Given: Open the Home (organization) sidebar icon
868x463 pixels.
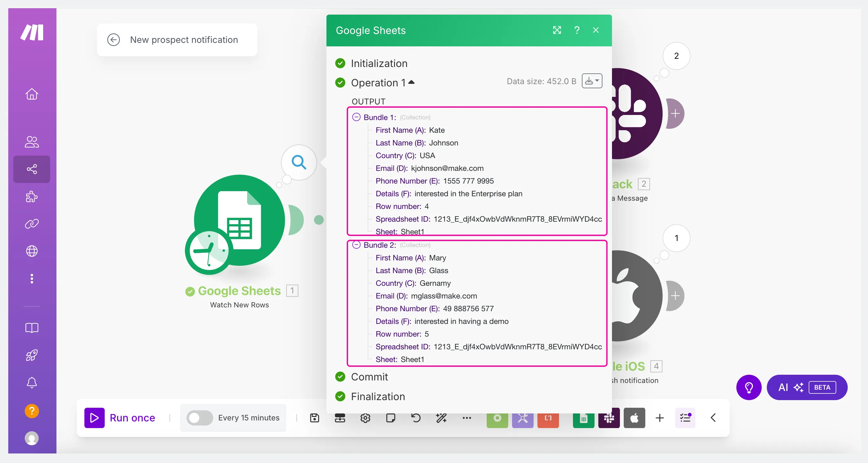Looking at the screenshot, I should (x=32, y=94).
